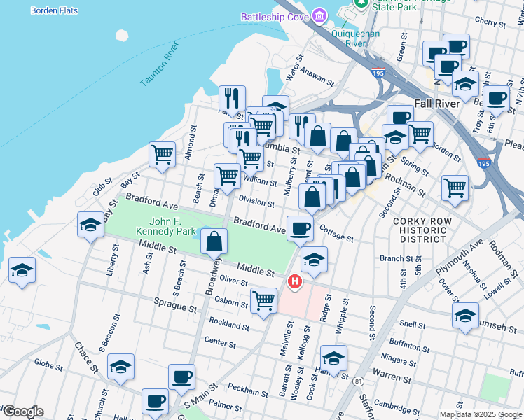
Task: Click the Route 81 highway shield
Action: pyautogui.click(x=359, y=381)
